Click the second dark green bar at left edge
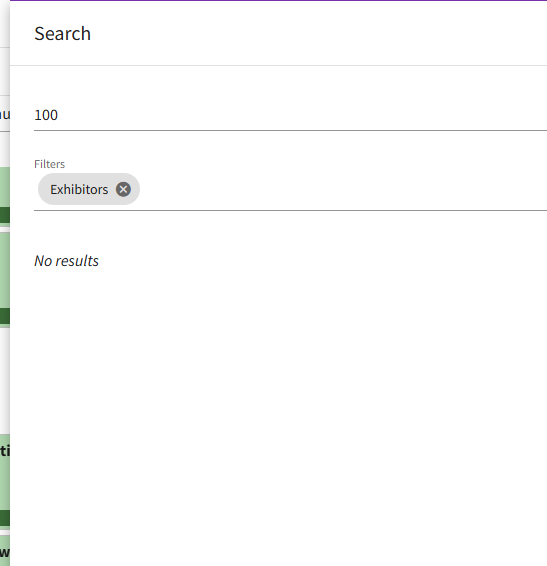The height and width of the screenshot is (566, 547). tap(5, 316)
